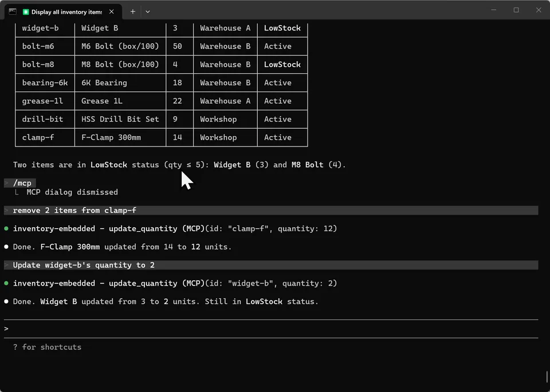Image resolution: width=550 pixels, height=392 pixels.
Task: Close the 'Display all inventory items' tab
Action: coord(111,11)
